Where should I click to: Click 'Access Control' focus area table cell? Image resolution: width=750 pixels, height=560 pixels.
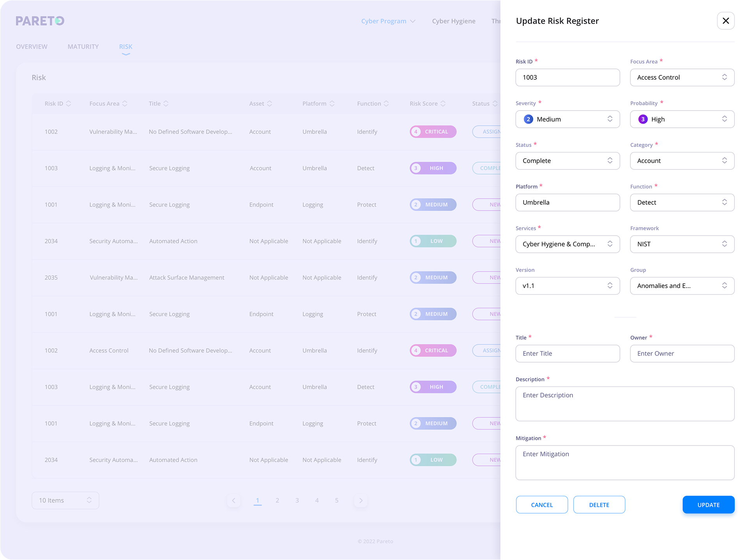pyautogui.click(x=109, y=351)
